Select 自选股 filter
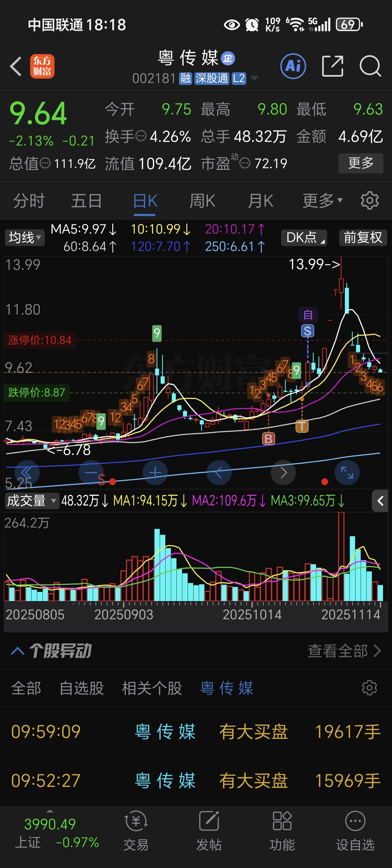The image size is (392, 868). pos(82,688)
